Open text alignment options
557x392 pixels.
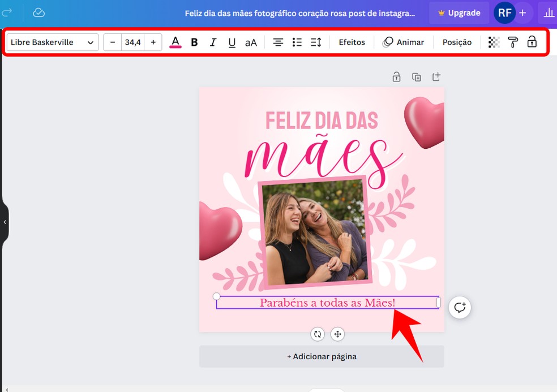278,42
